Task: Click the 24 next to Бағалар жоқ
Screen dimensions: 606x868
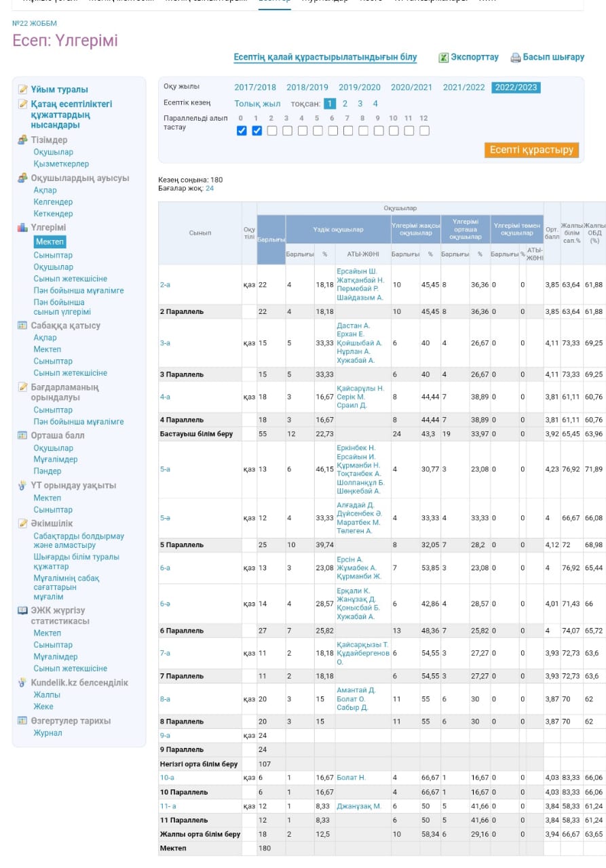Action: click(x=210, y=189)
